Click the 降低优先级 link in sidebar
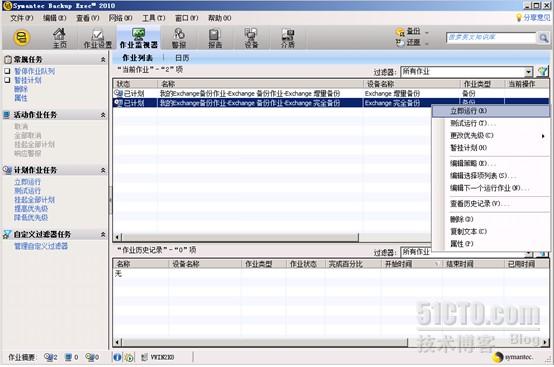 pyautogui.click(x=31, y=217)
